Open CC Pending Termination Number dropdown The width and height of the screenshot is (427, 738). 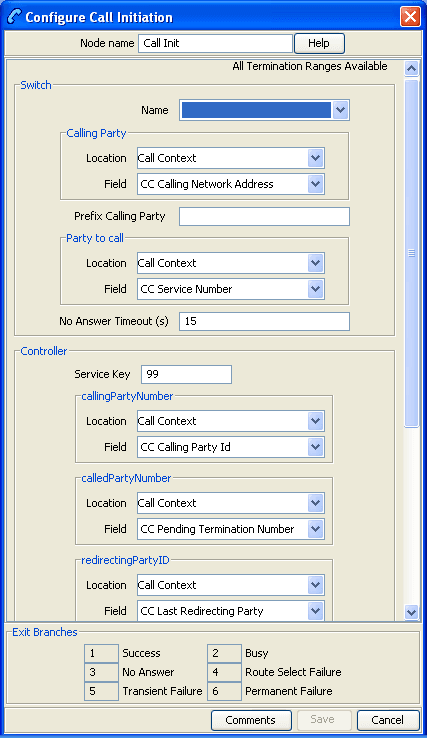[315, 529]
